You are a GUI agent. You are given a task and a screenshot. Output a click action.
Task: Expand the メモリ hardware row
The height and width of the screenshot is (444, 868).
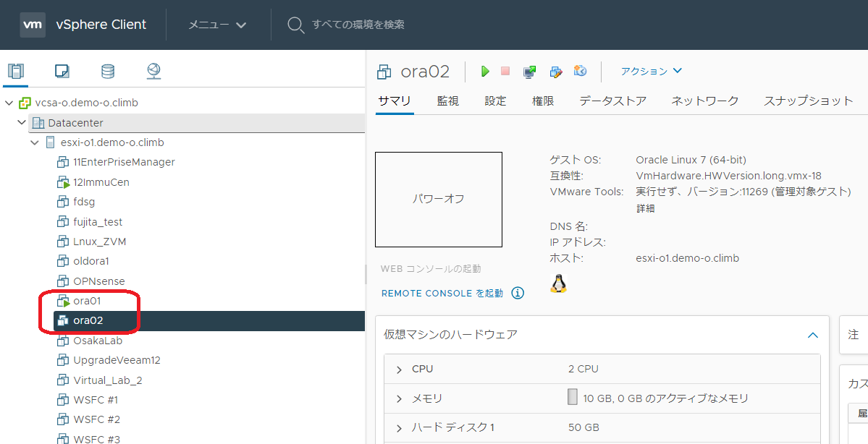pos(399,398)
